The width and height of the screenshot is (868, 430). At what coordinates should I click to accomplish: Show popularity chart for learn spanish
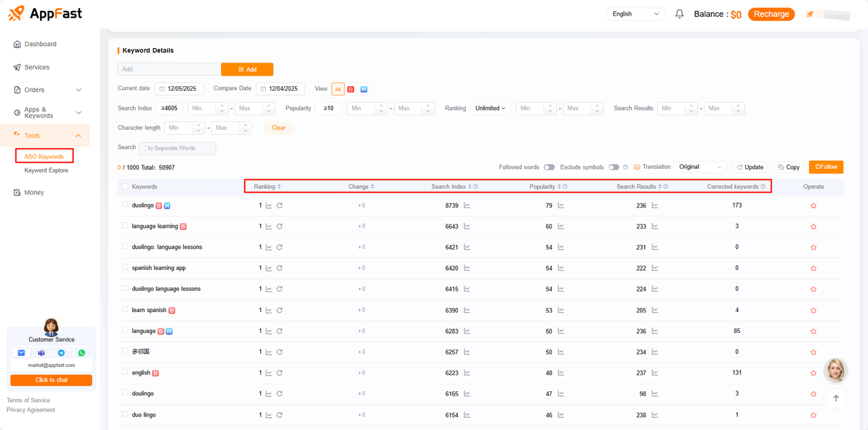(x=560, y=310)
